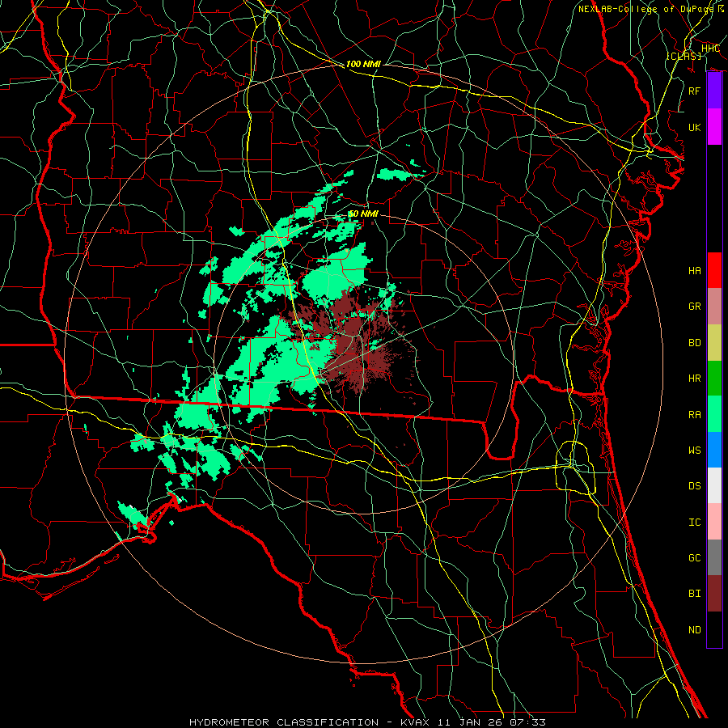
Task: Click the ND black legend swatch
Action: pos(714,629)
